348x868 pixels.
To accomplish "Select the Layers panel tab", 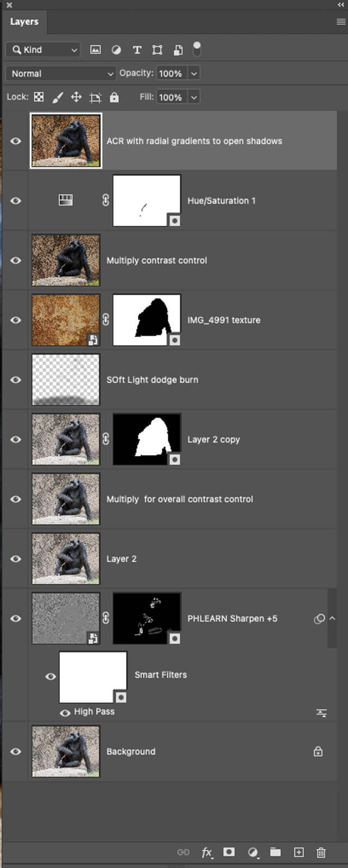I will click(24, 22).
